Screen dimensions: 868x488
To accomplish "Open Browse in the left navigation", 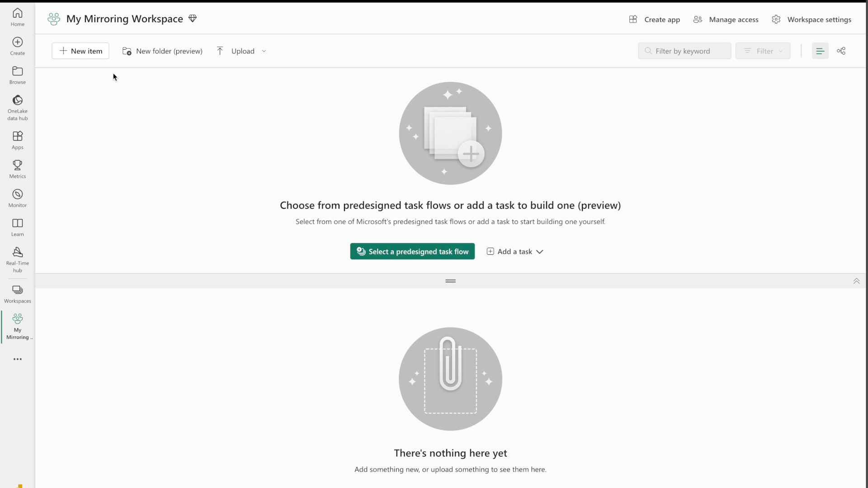I will (x=18, y=75).
